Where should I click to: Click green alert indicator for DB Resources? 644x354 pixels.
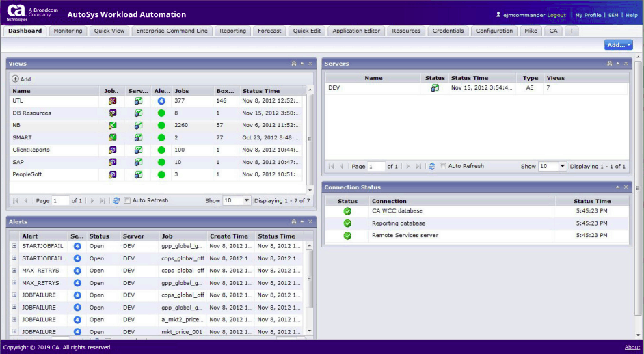coord(161,113)
